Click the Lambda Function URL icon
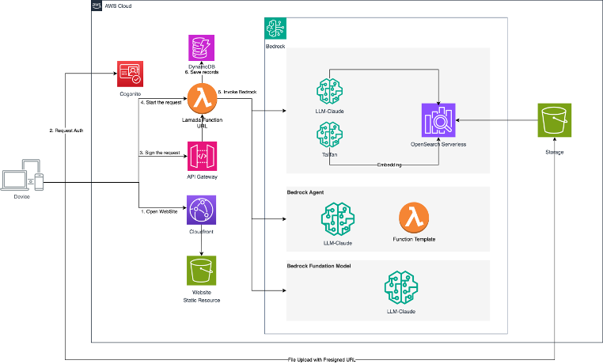Image resolution: width=603 pixels, height=364 pixels. (203, 99)
